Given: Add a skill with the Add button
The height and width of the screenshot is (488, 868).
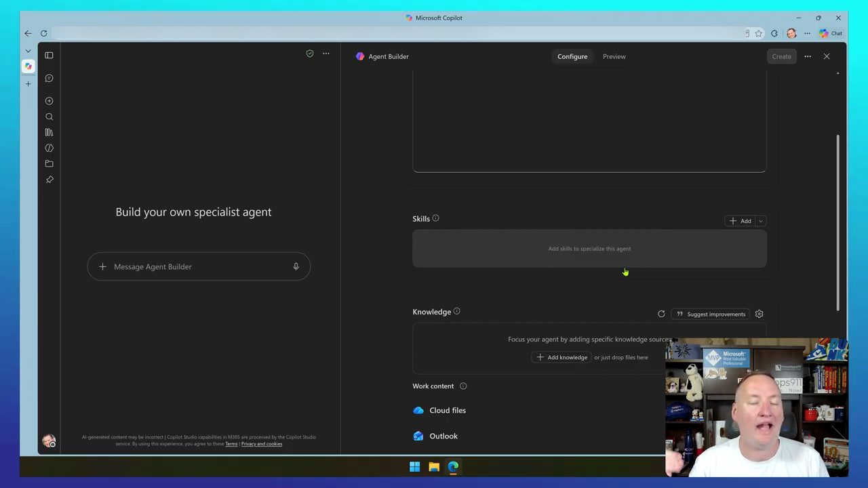Looking at the screenshot, I should pos(740,221).
